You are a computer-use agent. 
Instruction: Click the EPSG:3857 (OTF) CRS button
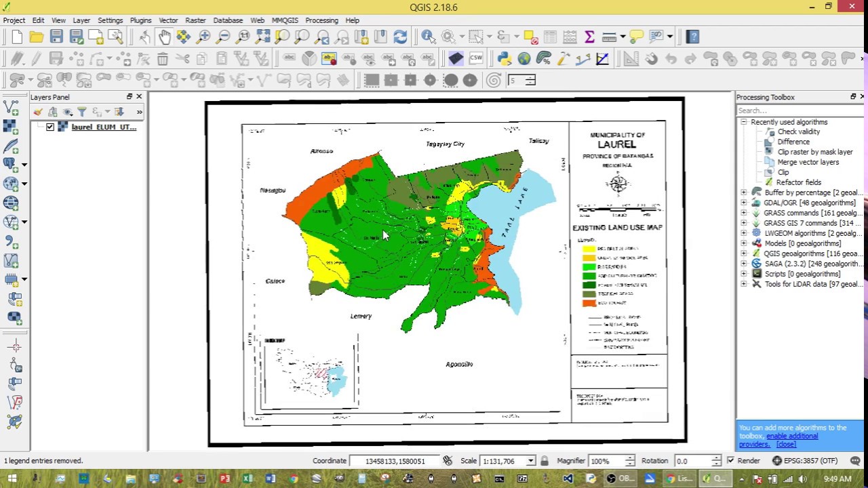point(805,461)
